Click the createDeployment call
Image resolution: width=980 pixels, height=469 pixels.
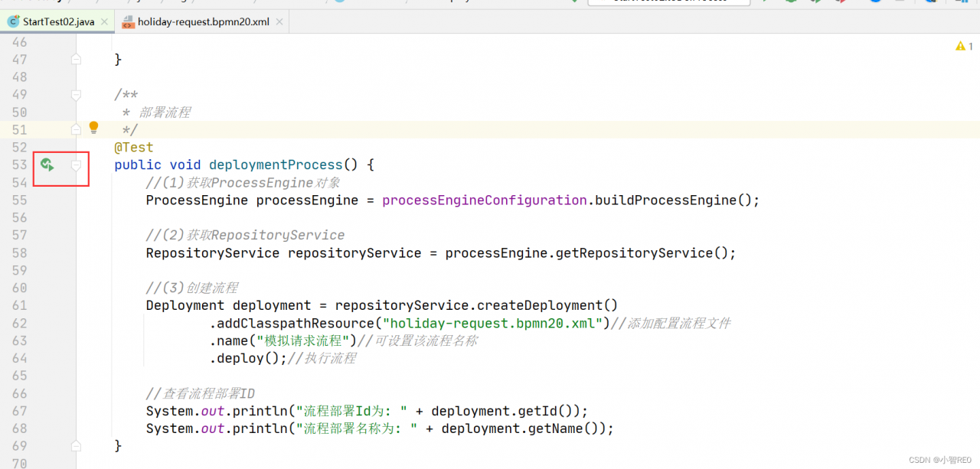tap(541, 305)
